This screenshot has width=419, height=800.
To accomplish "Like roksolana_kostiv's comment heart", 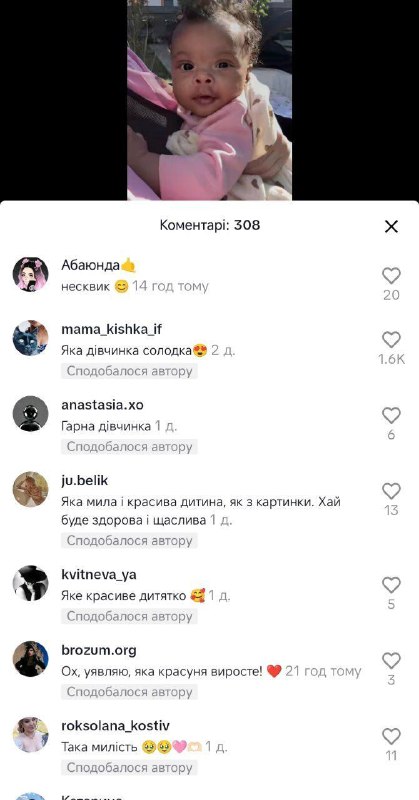I will tap(391, 736).
